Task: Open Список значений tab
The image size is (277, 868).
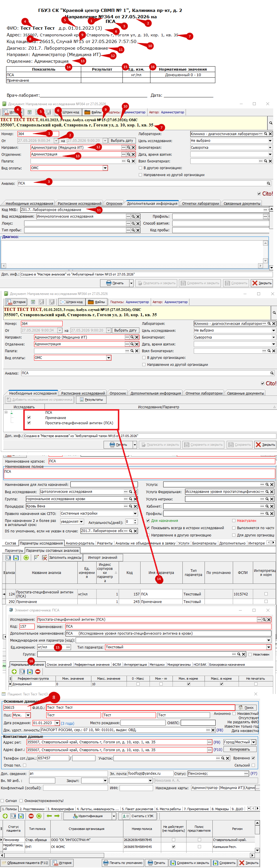Action: pyautogui.click(x=59, y=665)
